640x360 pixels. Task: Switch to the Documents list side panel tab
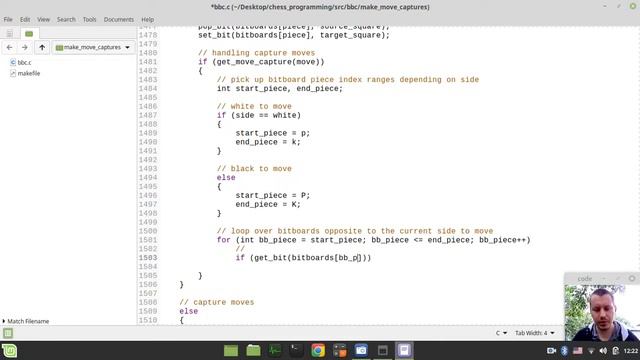point(9,33)
